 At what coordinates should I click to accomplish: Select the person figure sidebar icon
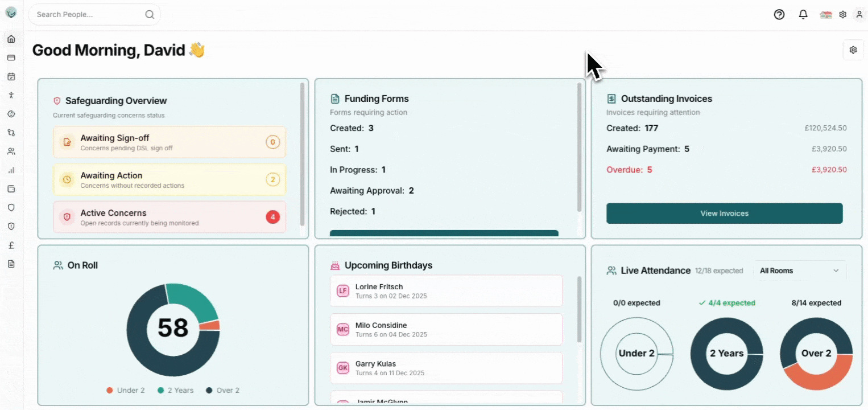tap(11, 95)
